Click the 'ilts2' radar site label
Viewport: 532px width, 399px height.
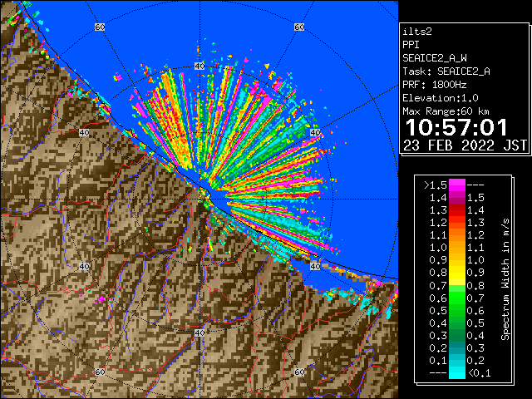[417, 32]
